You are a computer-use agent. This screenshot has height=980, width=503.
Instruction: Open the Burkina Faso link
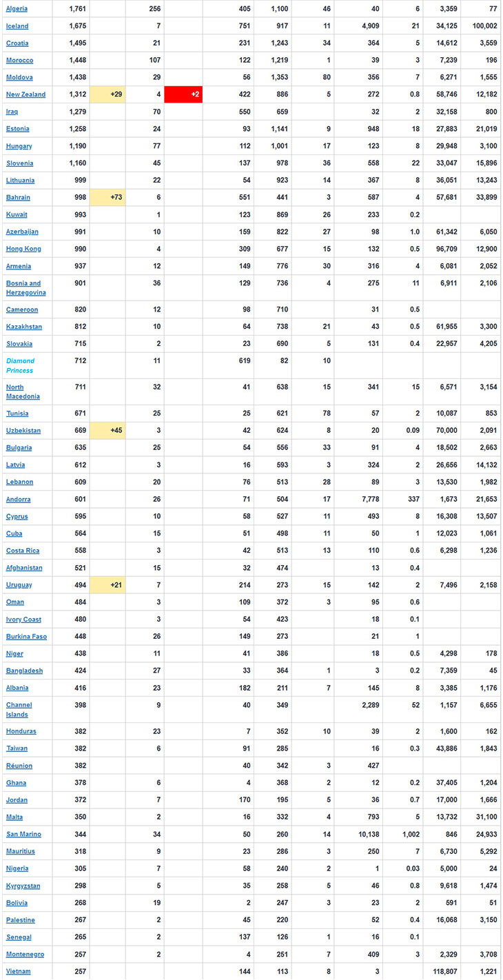pyautogui.click(x=26, y=636)
